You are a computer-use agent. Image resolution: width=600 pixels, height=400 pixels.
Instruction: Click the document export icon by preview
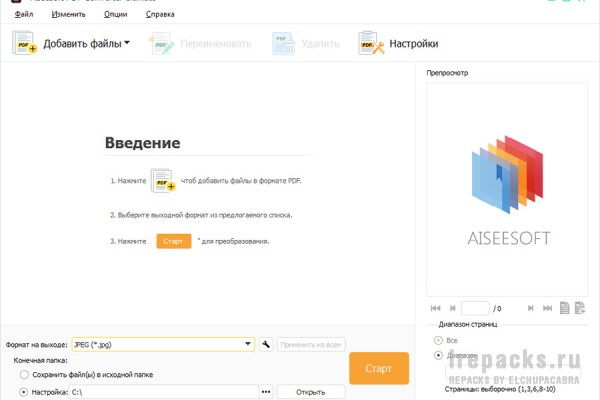click(580, 308)
